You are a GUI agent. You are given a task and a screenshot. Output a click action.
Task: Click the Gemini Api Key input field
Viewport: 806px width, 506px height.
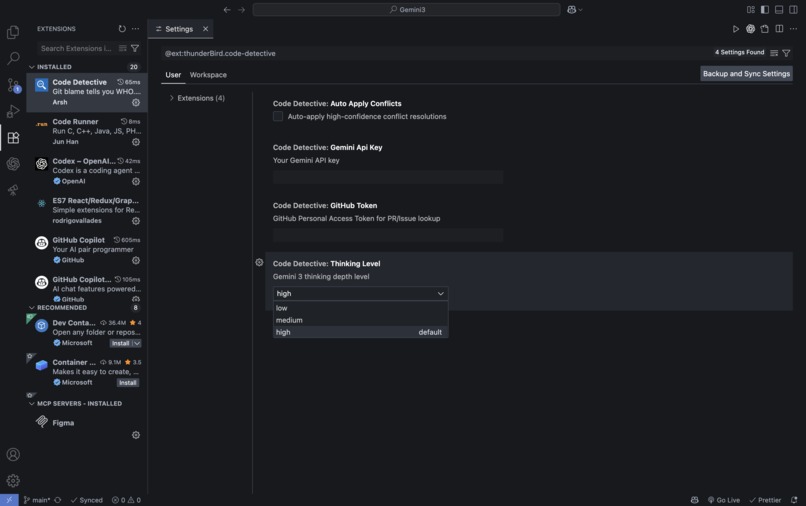pos(388,177)
